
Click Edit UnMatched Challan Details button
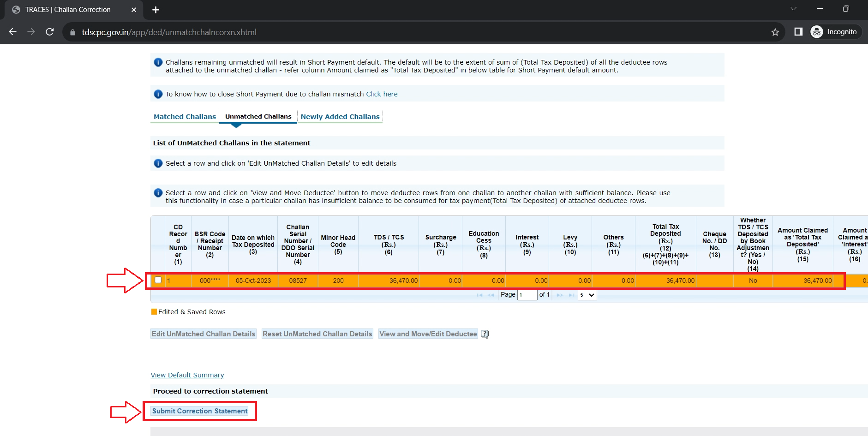pyautogui.click(x=204, y=334)
